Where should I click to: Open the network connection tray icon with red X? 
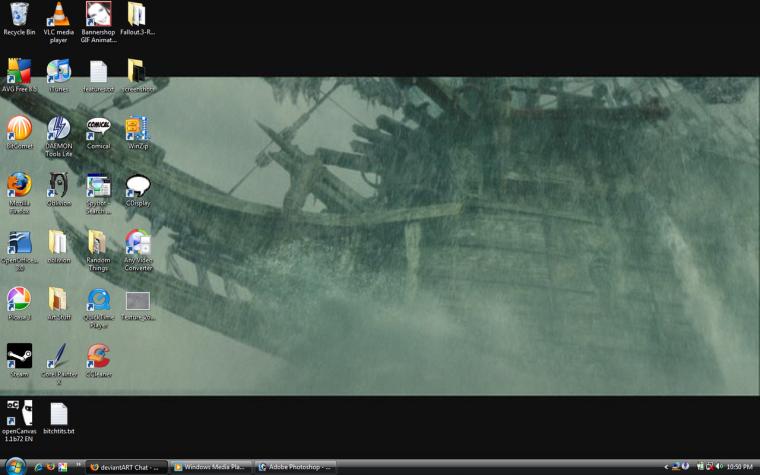point(709,467)
